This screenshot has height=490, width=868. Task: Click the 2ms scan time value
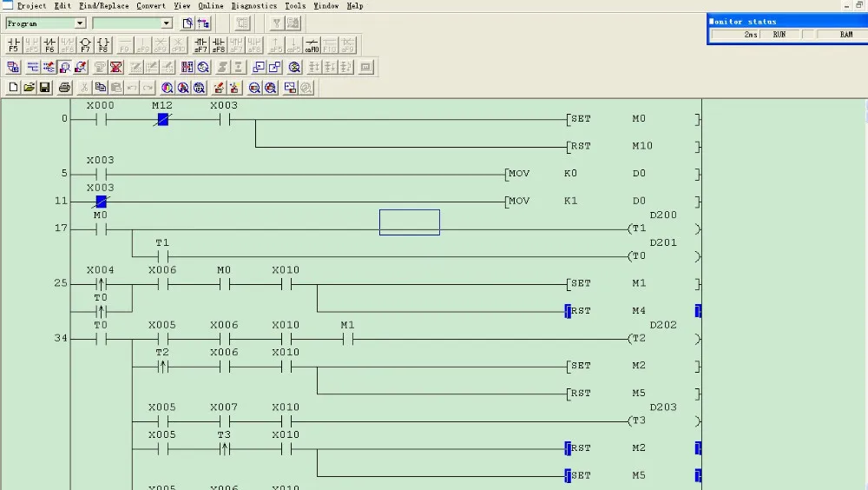pyautogui.click(x=735, y=35)
